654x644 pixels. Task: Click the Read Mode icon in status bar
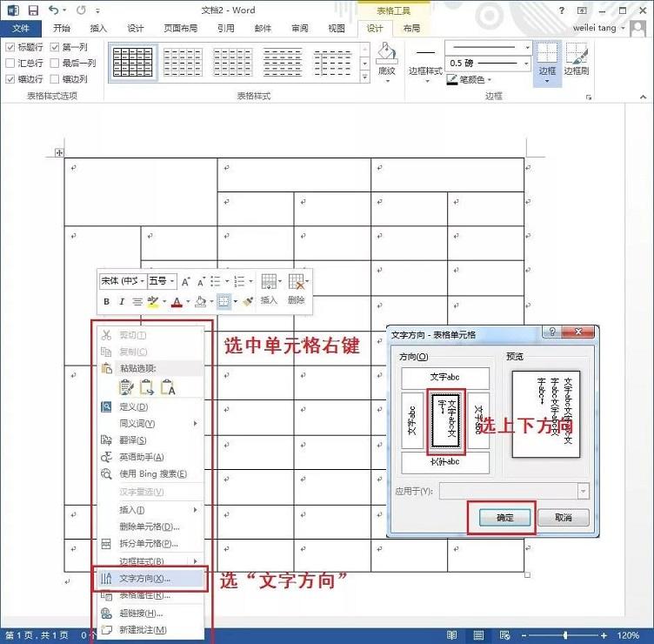(x=451, y=635)
